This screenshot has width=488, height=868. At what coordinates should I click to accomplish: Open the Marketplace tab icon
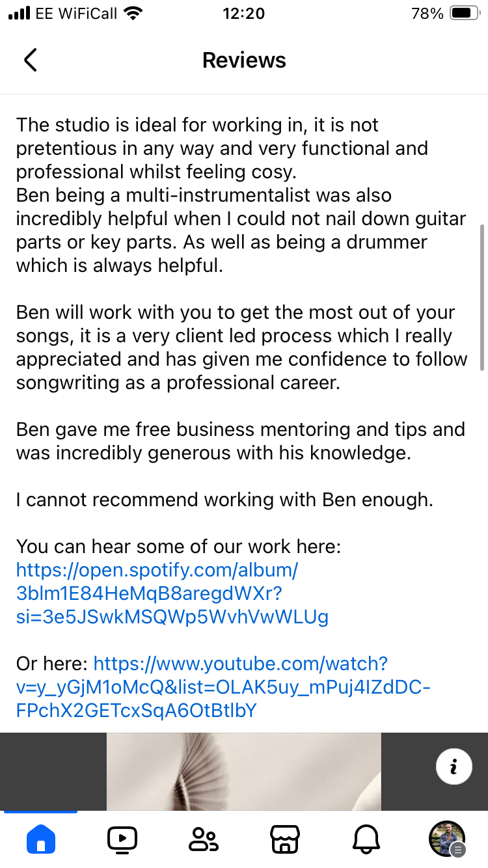coord(285,839)
